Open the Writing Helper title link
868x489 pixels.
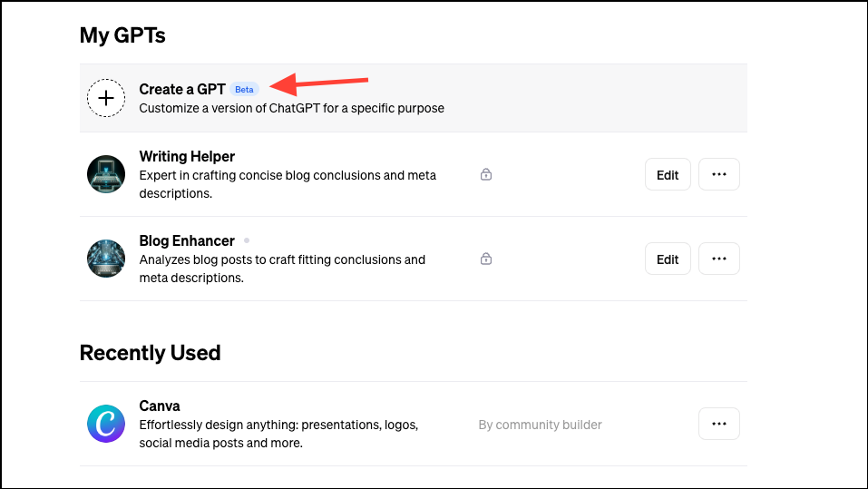point(187,157)
